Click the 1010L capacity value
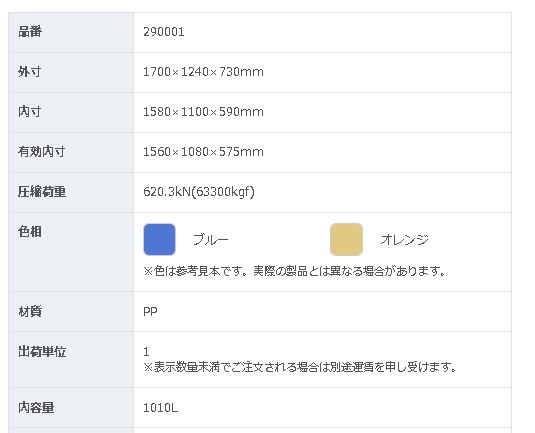Image resolution: width=535 pixels, height=433 pixels. coord(160,408)
